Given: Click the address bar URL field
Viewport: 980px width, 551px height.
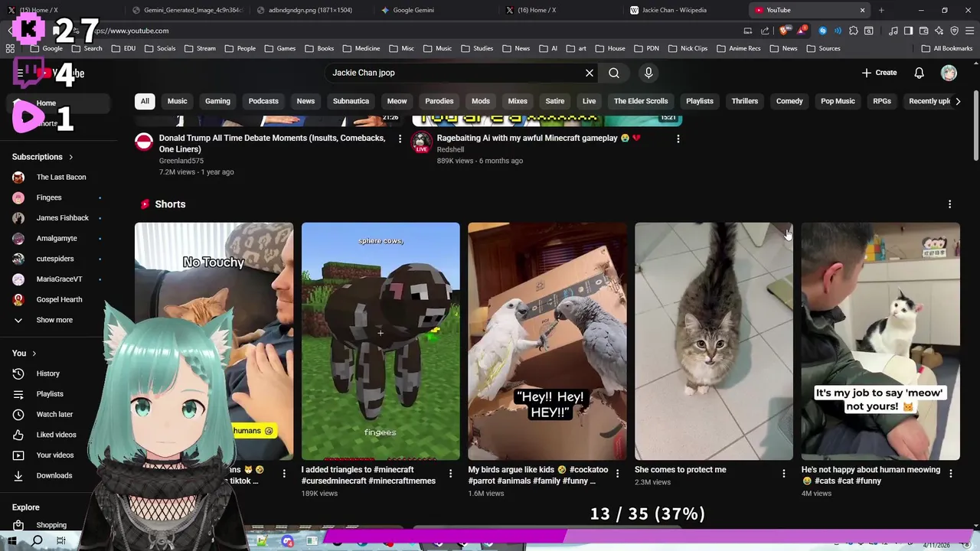Looking at the screenshot, I should coord(413,31).
